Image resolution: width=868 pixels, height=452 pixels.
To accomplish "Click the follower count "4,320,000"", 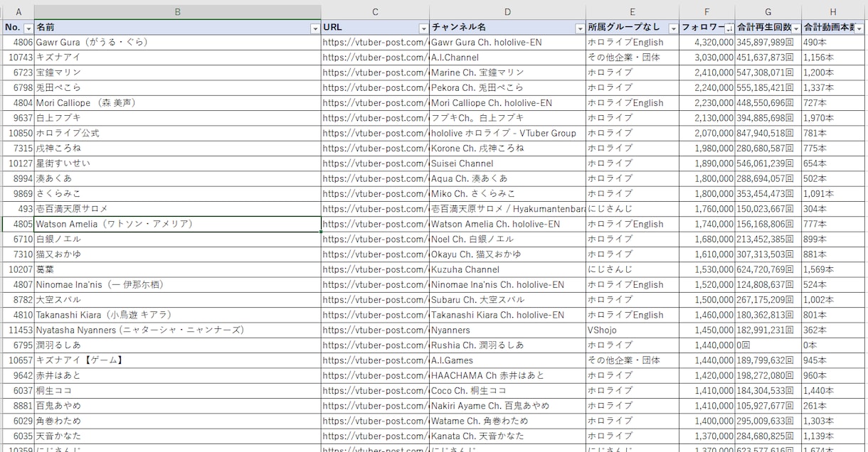I will coord(707,42).
